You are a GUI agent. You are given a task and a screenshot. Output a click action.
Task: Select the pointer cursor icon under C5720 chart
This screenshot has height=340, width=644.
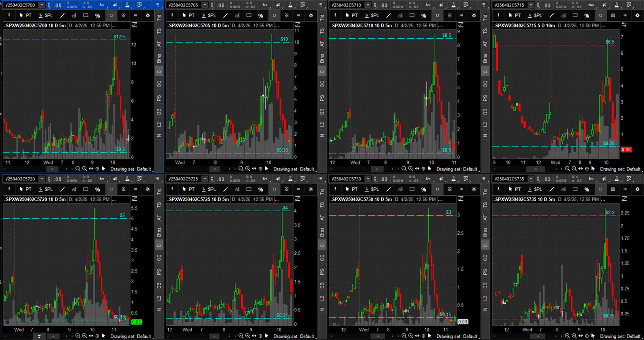103,336
